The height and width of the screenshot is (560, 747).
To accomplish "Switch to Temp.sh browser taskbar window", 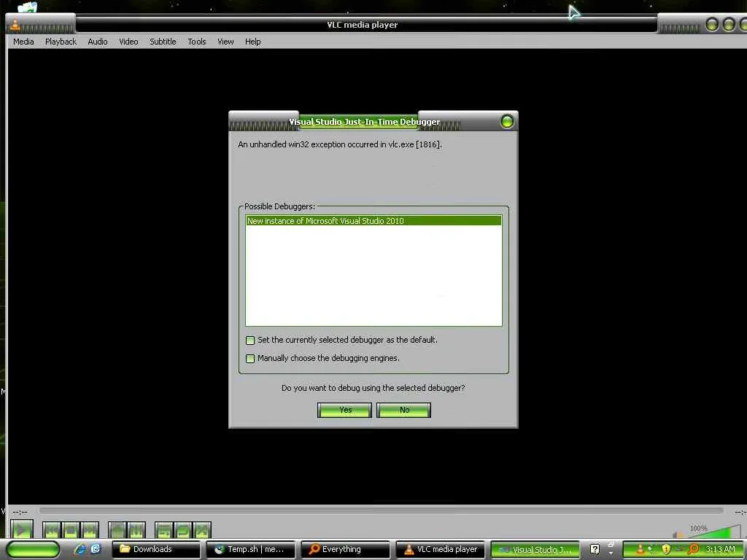I will click(x=251, y=550).
